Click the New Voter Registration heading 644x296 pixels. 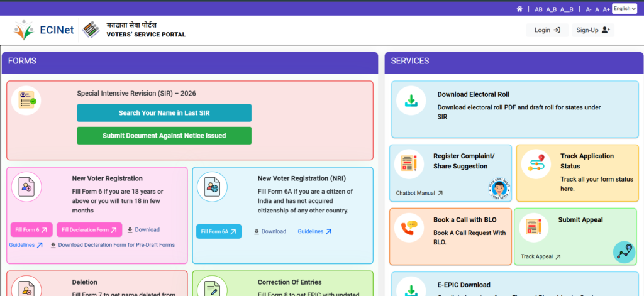click(107, 178)
